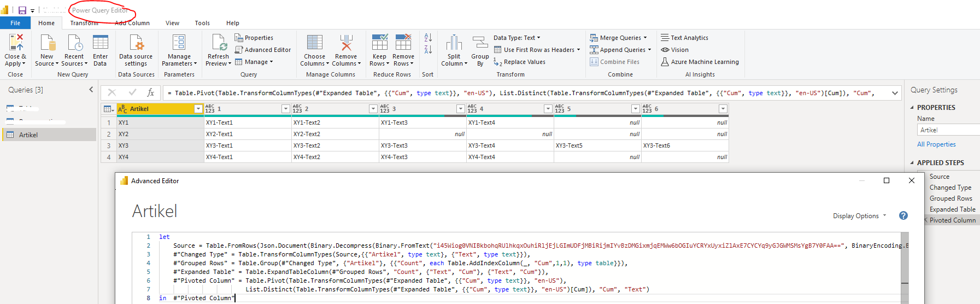Open the File tab
The height and width of the screenshot is (304, 980).
[x=15, y=23]
